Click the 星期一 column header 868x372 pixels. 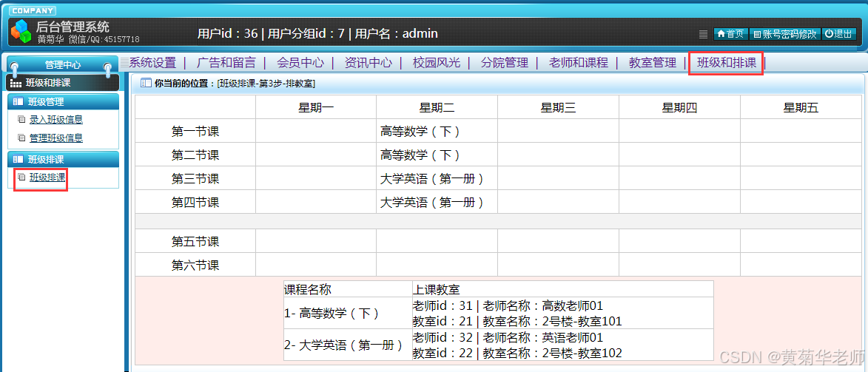(315, 107)
